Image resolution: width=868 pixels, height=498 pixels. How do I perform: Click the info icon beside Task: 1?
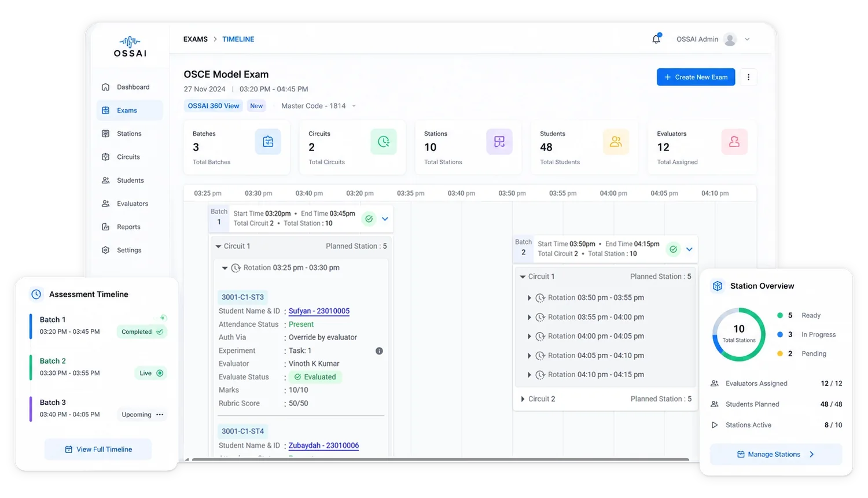point(379,351)
